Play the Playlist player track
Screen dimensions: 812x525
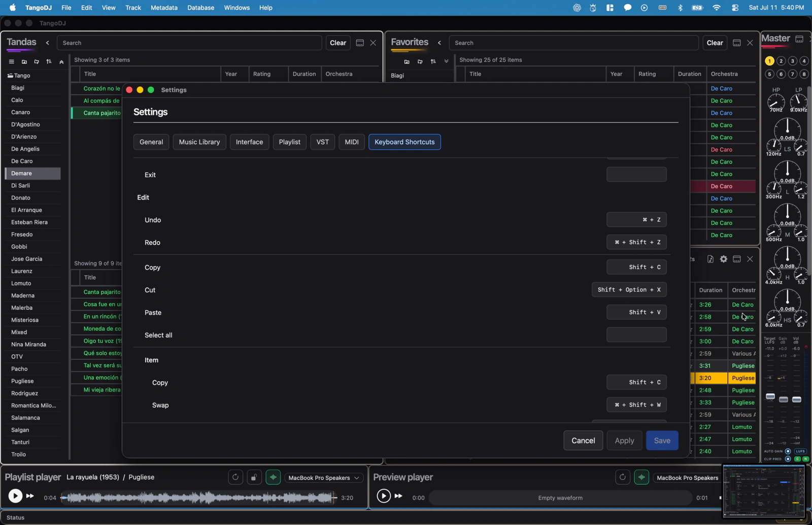pos(15,496)
